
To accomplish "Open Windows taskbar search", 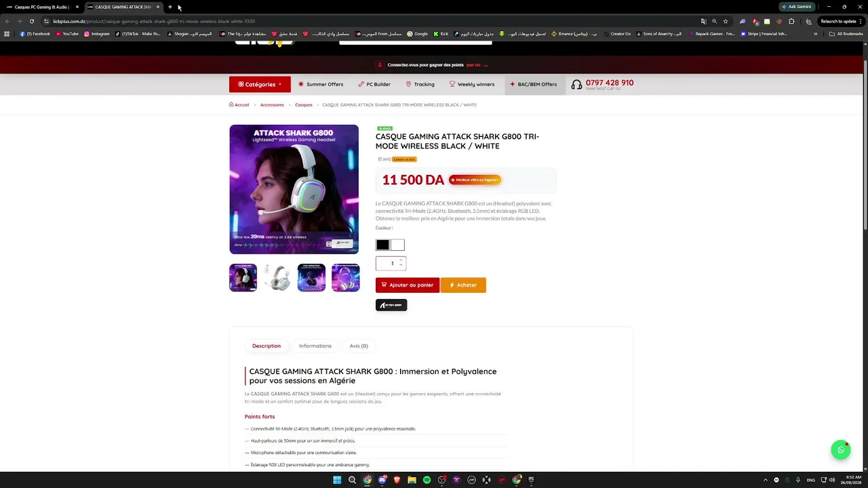I will [x=352, y=480].
